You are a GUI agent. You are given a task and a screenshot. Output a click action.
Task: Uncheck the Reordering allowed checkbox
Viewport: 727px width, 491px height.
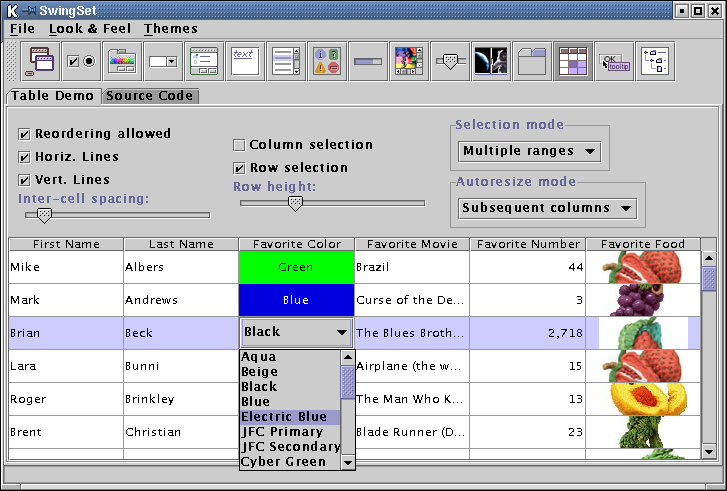pos(25,134)
